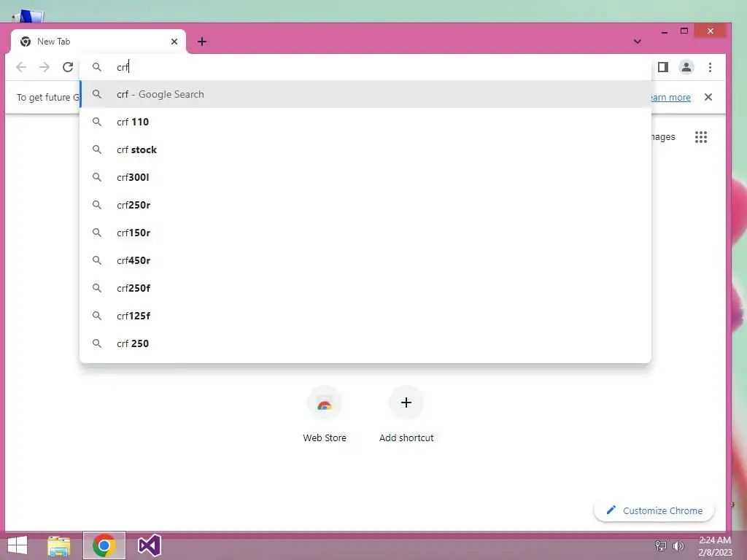Open Visual Studio from the taskbar
747x560 pixels.
pyautogui.click(x=149, y=545)
